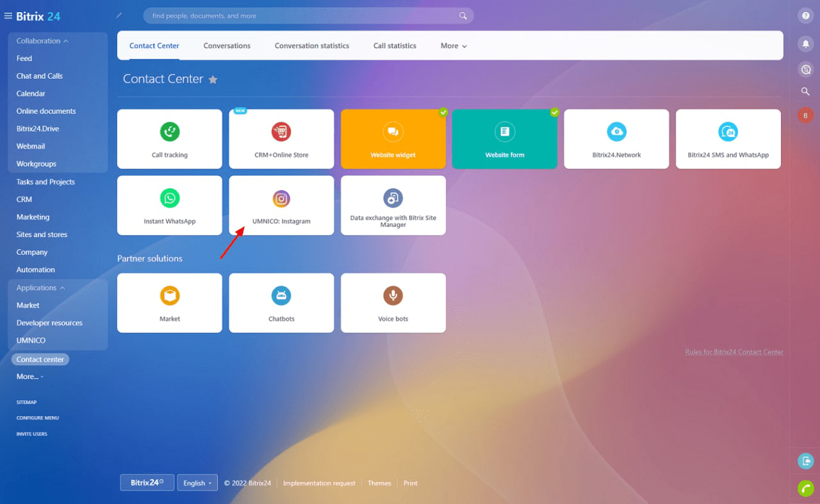This screenshot has height=504, width=820.
Task: Open Rules for Bitrix24 Contact Center link
Action: pyautogui.click(x=734, y=352)
